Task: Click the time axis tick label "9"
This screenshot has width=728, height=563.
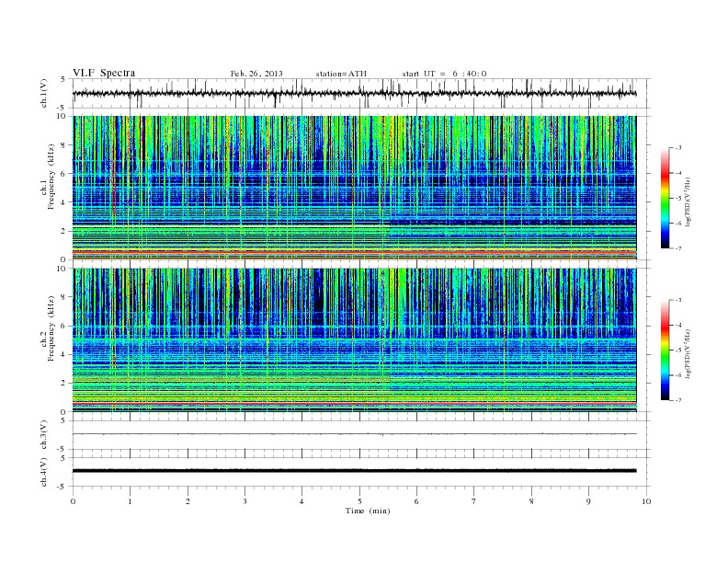Action: coord(588,501)
